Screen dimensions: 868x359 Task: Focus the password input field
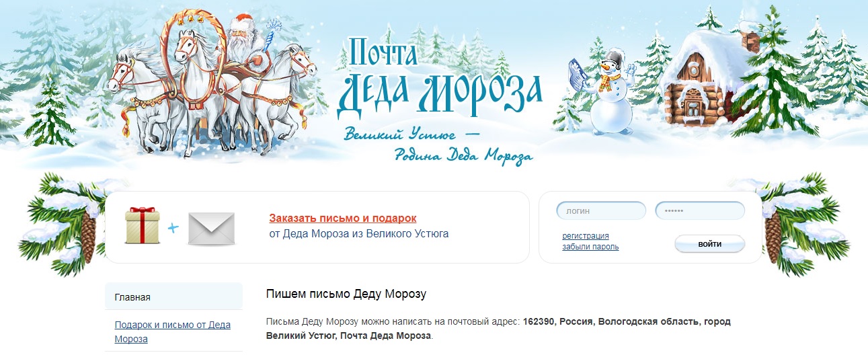click(x=700, y=210)
